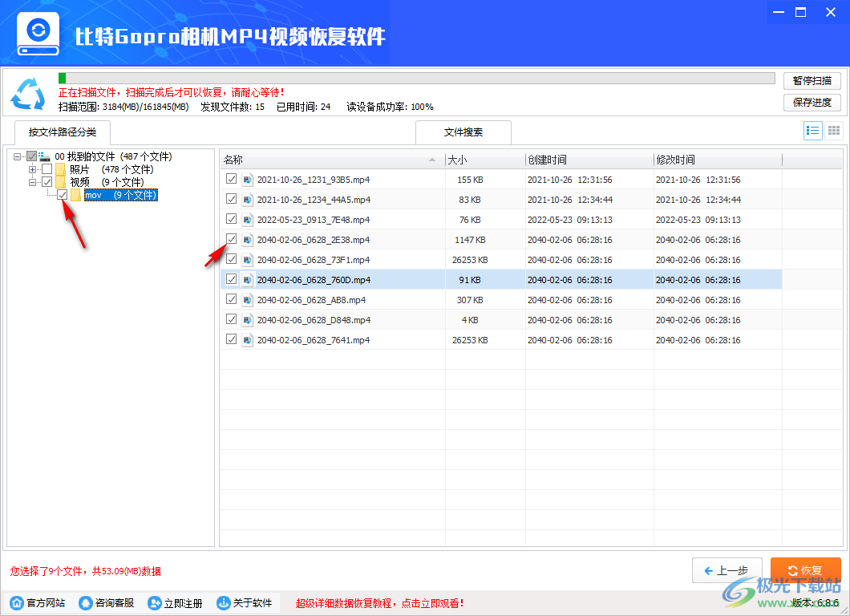
Task: Click the scan progress bar
Action: (417, 79)
